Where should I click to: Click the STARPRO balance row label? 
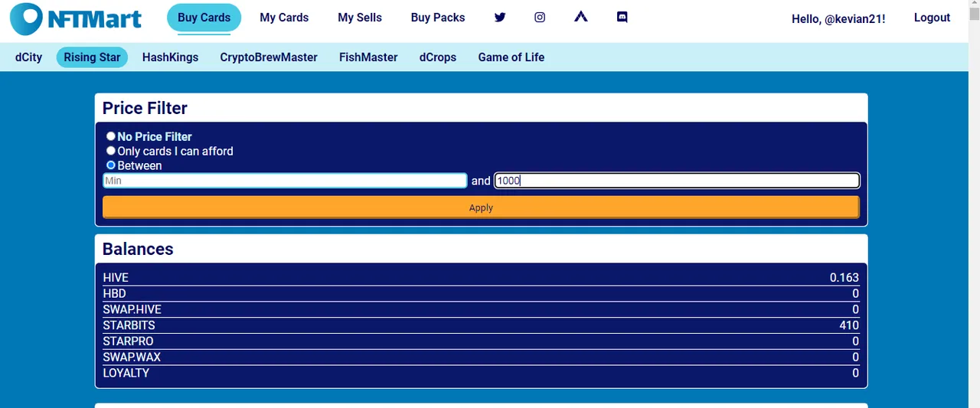(128, 341)
